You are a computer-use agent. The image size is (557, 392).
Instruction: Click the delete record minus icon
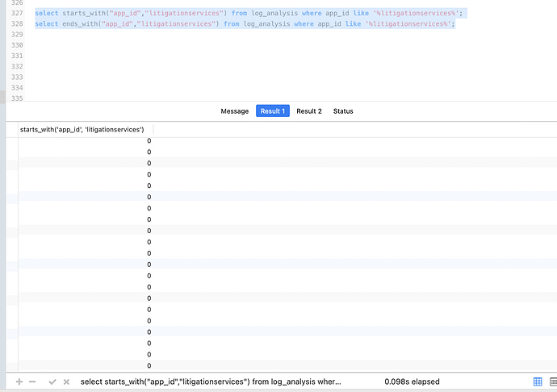(x=32, y=382)
